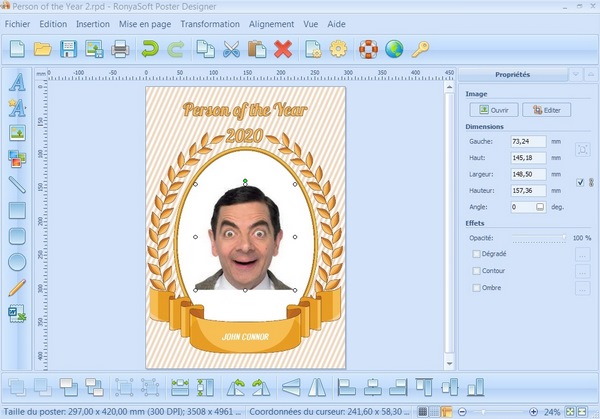Toggle light grid view in status bar
The image size is (600, 419).
tap(434, 412)
